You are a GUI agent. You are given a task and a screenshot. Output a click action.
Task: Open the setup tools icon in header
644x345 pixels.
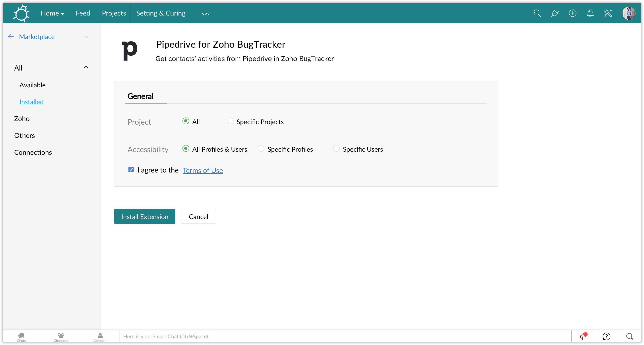pyautogui.click(x=608, y=13)
